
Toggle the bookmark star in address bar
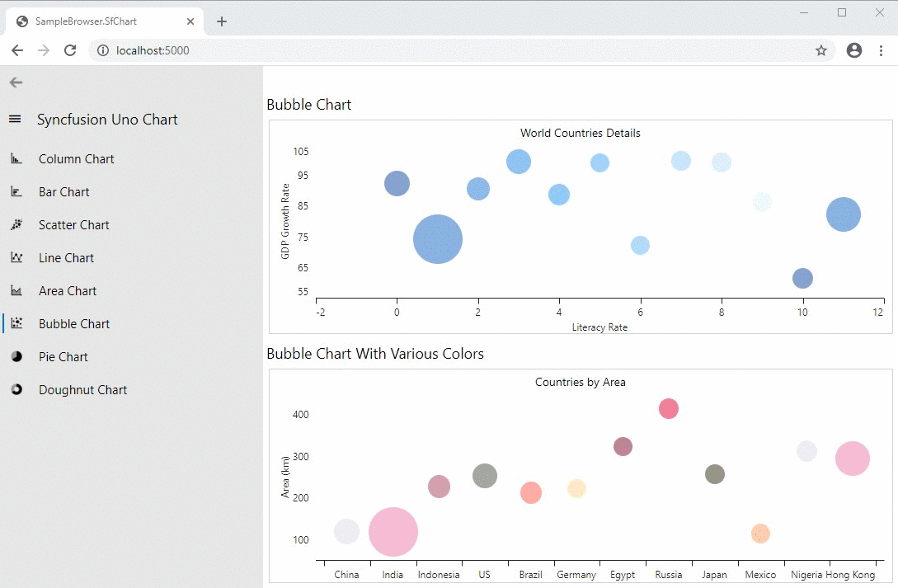(x=821, y=50)
